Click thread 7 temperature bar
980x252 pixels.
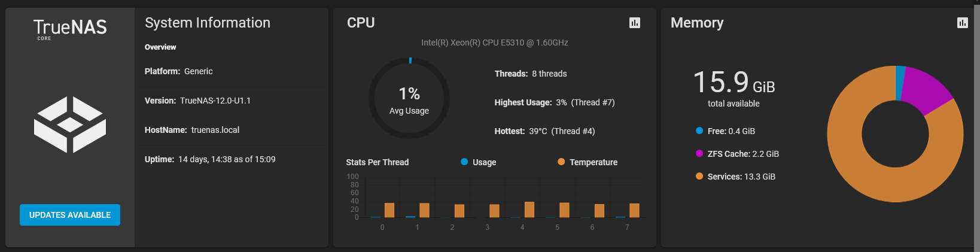[x=634, y=210]
